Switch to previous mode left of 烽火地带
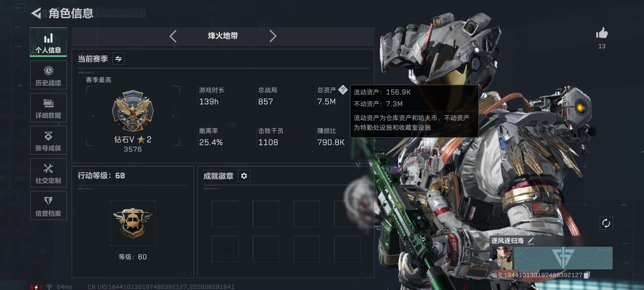 point(173,36)
